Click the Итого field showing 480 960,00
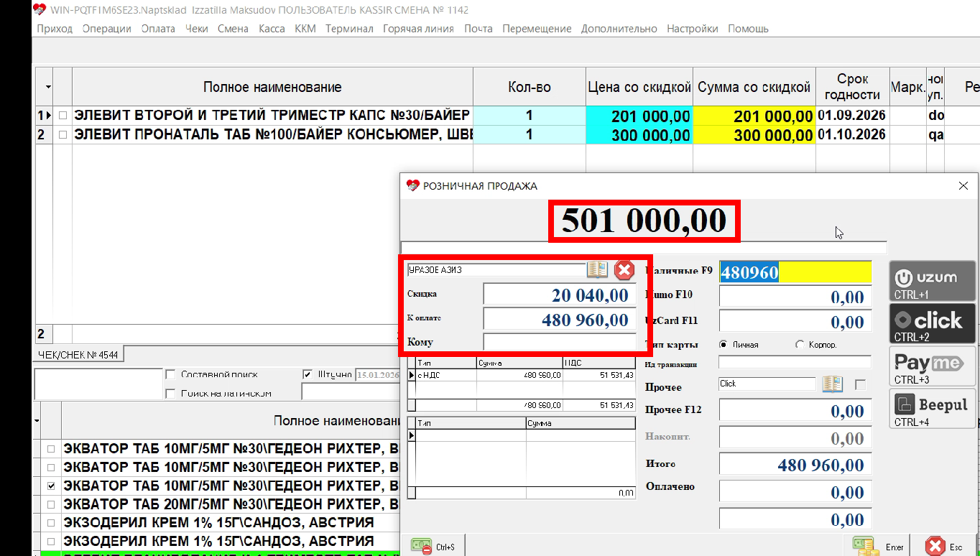Viewport: 980px width, 556px height. click(x=795, y=465)
